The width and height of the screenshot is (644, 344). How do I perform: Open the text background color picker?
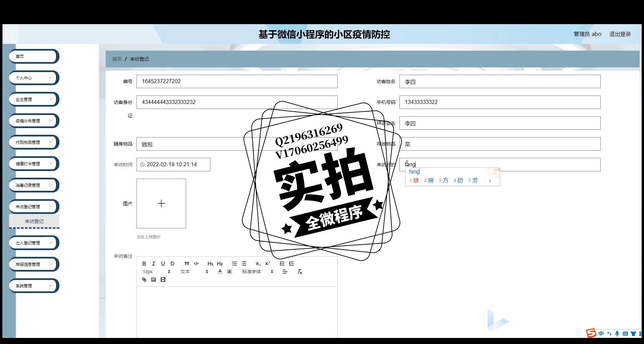point(229,272)
